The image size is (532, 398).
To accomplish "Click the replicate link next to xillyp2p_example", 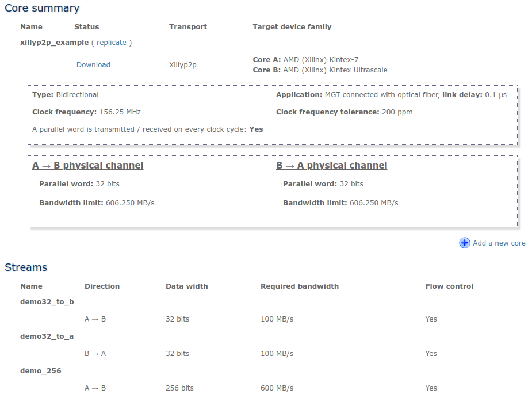I will [111, 42].
